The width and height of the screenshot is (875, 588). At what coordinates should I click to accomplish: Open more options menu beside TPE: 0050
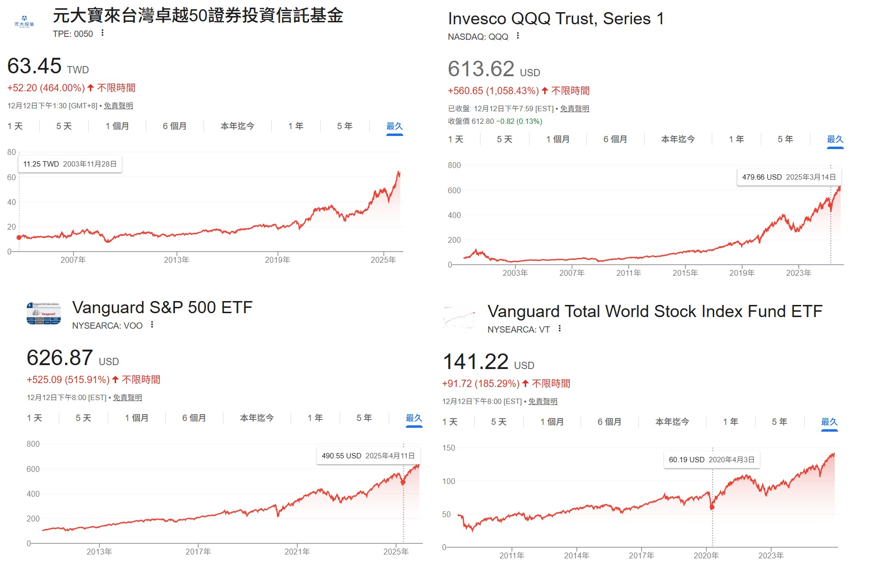point(103,33)
